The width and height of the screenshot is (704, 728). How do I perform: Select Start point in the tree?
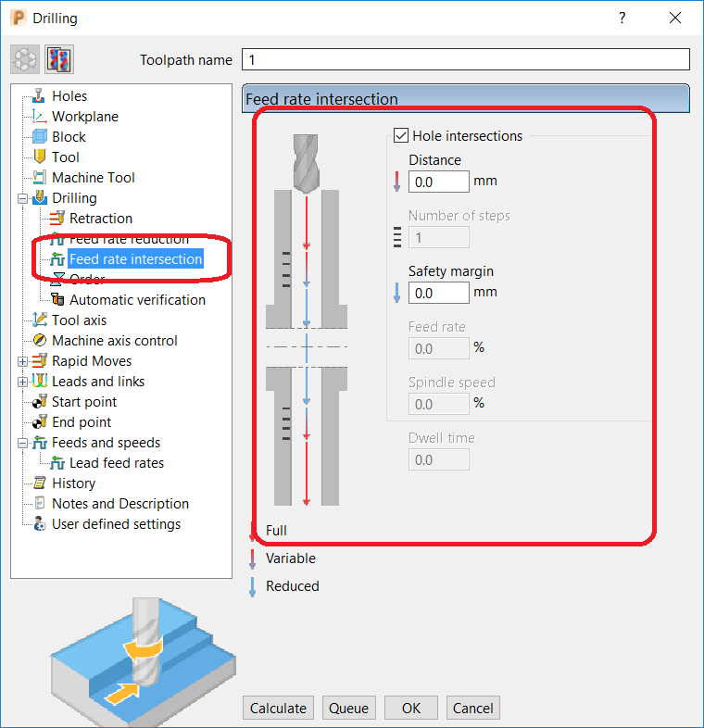click(x=84, y=402)
